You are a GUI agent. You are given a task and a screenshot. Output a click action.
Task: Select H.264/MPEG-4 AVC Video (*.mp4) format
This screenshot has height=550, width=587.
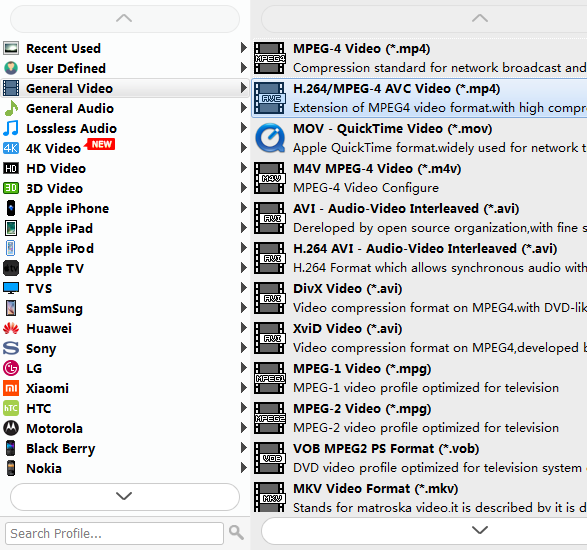tap(419, 98)
